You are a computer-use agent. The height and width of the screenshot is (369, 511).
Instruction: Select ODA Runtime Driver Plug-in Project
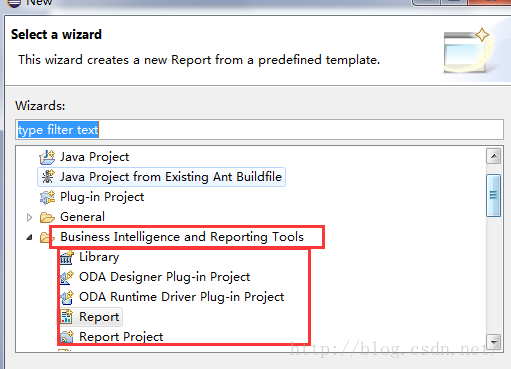(x=172, y=297)
